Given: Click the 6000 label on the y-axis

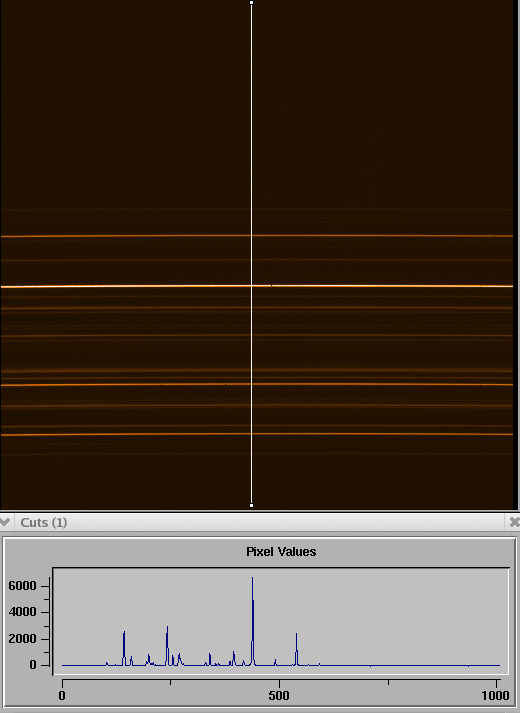Looking at the screenshot, I should (x=22, y=586).
